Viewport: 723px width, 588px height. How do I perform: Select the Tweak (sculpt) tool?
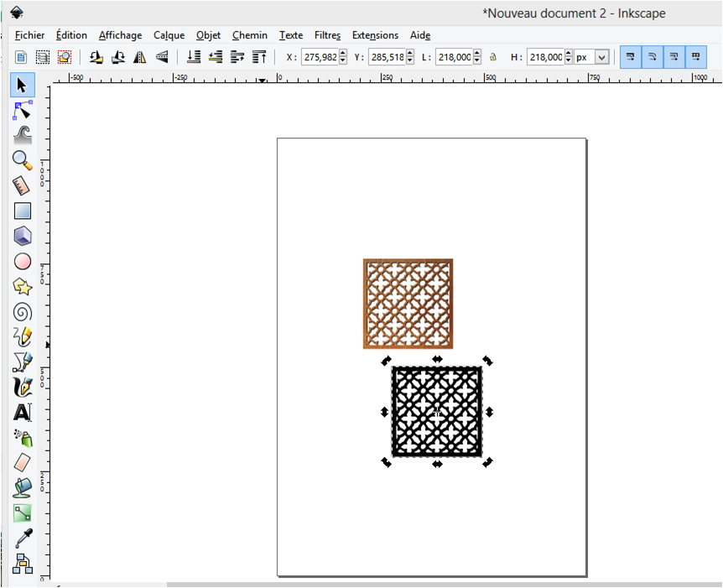point(22,136)
